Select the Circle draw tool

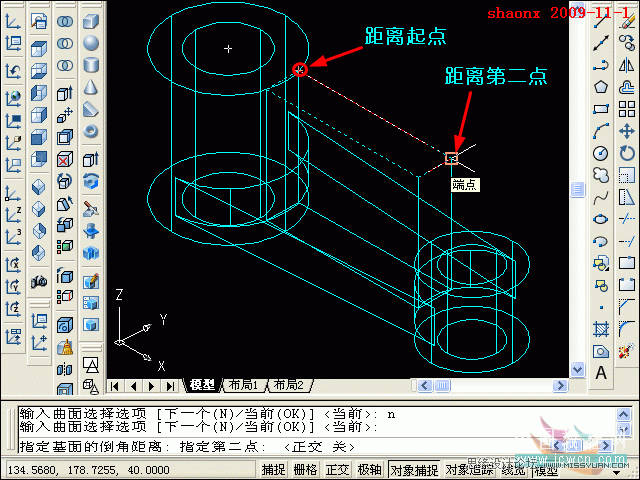point(601,153)
